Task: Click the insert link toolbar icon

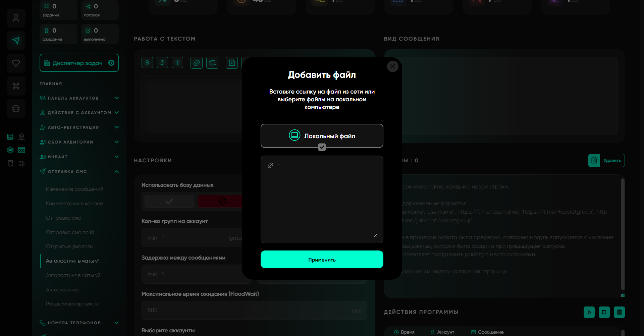Action: coord(197,63)
